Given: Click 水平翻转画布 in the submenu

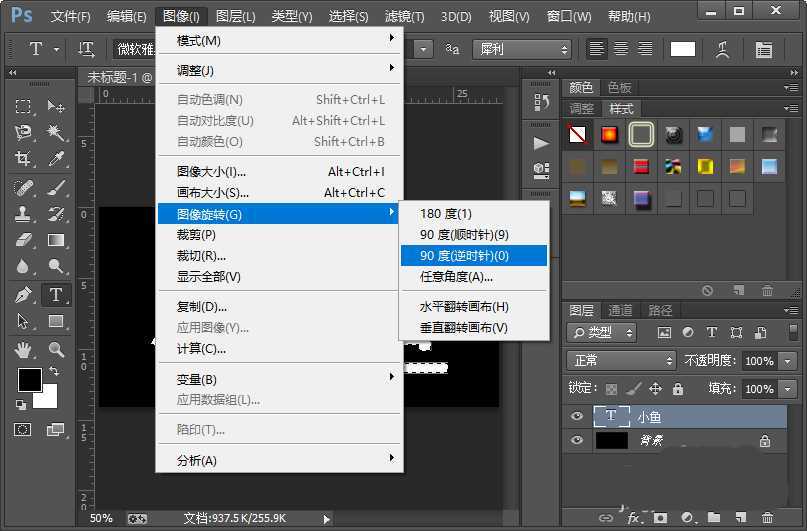Looking at the screenshot, I should 464,307.
